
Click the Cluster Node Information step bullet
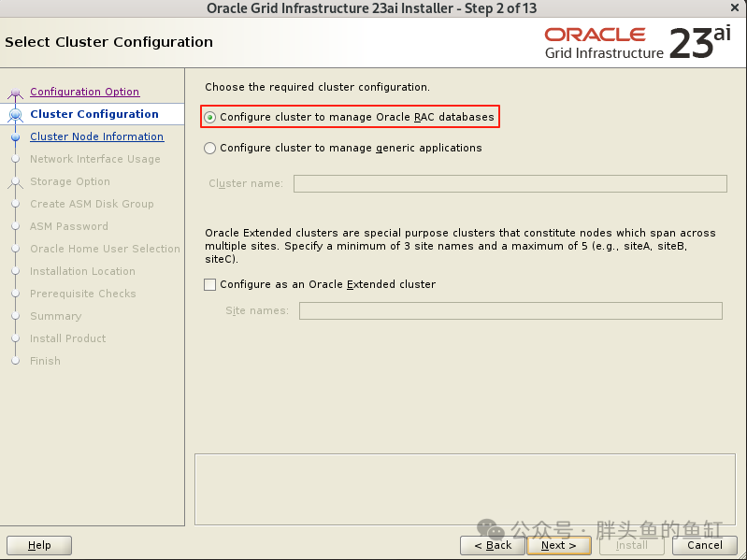pos(15,137)
